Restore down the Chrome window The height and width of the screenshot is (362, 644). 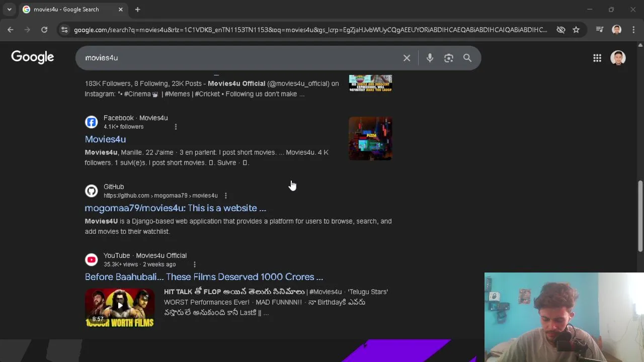click(611, 10)
